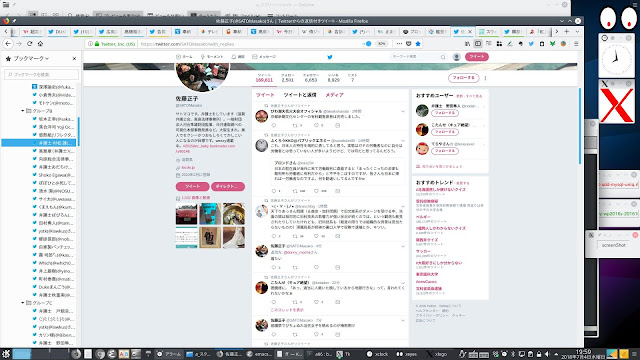Retweet the こたんせ tweet
This screenshot has width=640, height=360.
(x=295, y=302)
